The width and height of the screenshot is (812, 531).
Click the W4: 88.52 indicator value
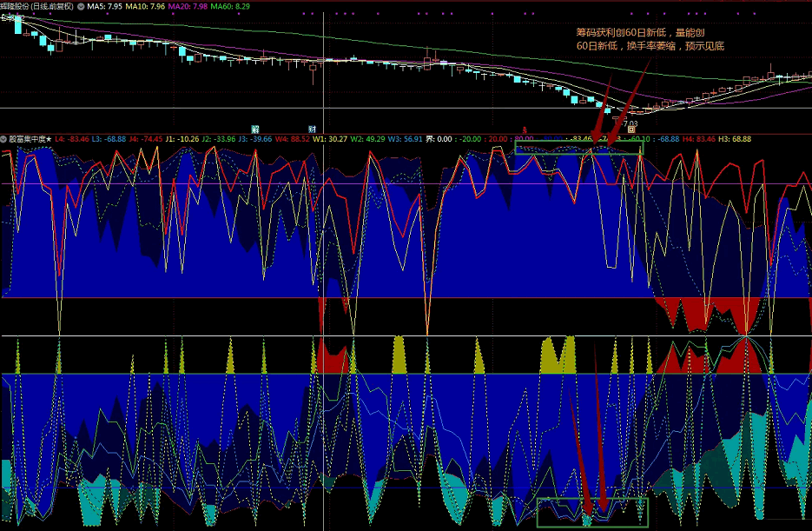click(293, 139)
